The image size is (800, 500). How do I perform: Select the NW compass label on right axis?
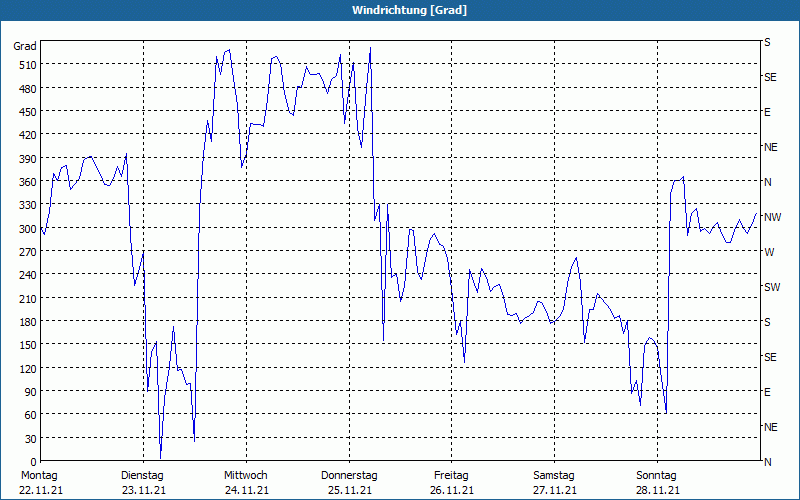pyautogui.click(x=771, y=217)
